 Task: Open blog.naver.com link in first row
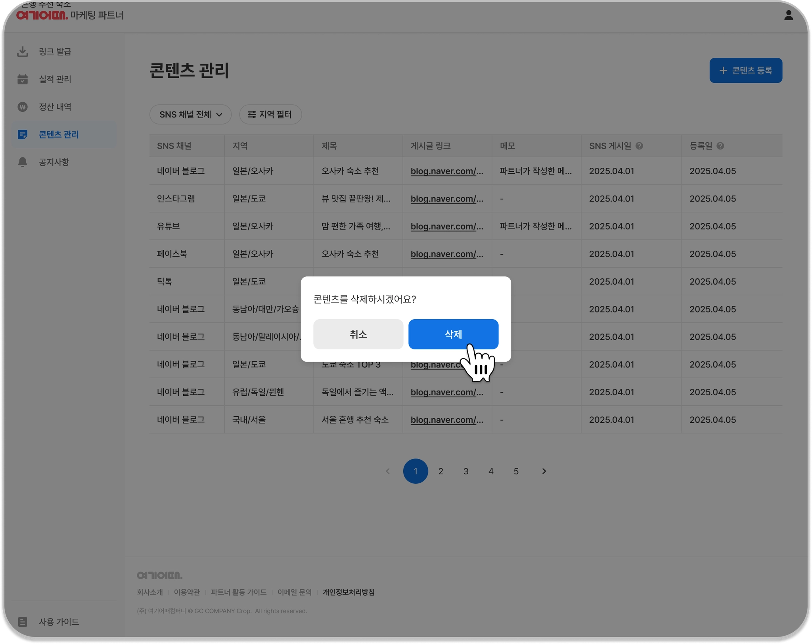coord(447,171)
